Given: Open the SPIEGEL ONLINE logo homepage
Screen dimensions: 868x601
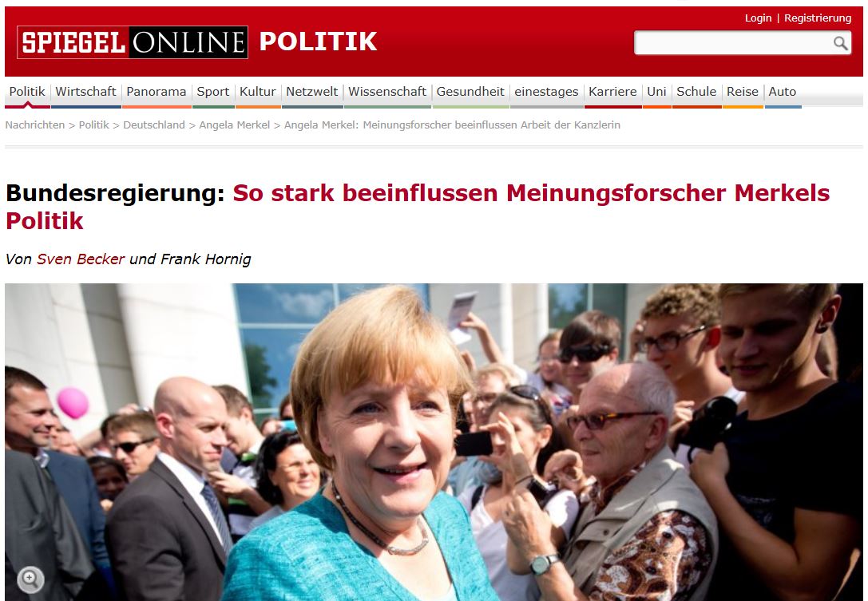Looking at the screenshot, I should (133, 42).
